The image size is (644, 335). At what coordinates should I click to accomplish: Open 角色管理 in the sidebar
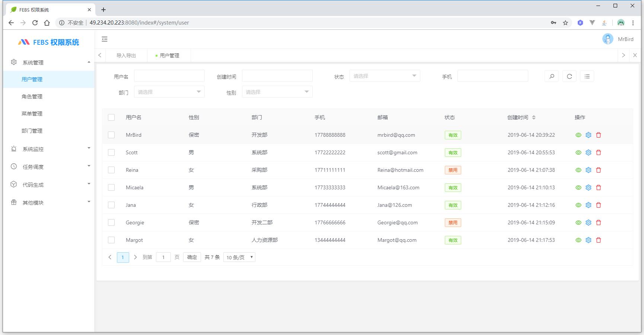click(x=49, y=97)
